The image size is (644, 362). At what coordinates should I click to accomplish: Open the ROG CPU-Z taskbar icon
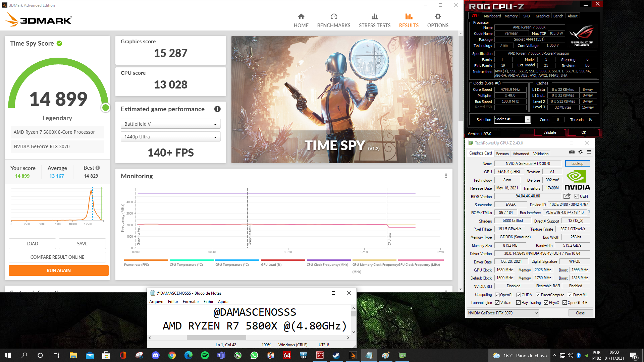point(320,355)
